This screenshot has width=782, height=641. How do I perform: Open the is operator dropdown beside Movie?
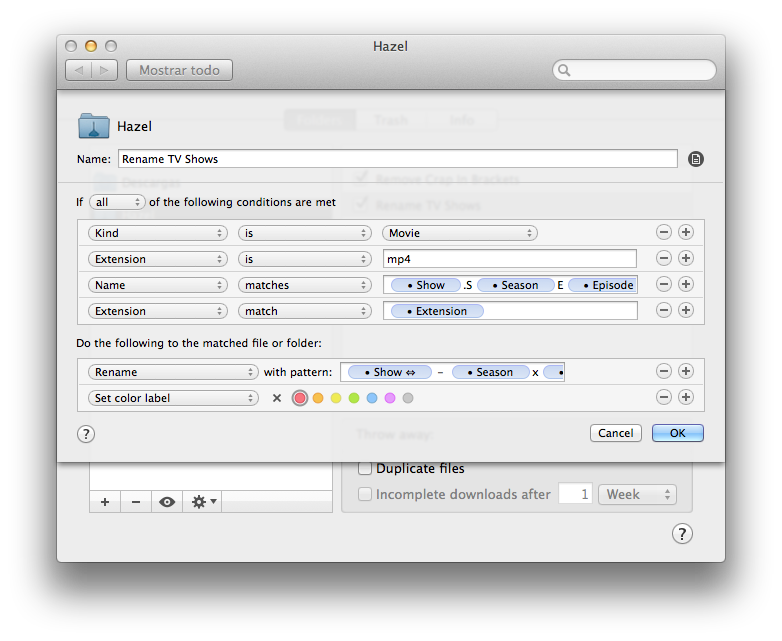[305, 233]
